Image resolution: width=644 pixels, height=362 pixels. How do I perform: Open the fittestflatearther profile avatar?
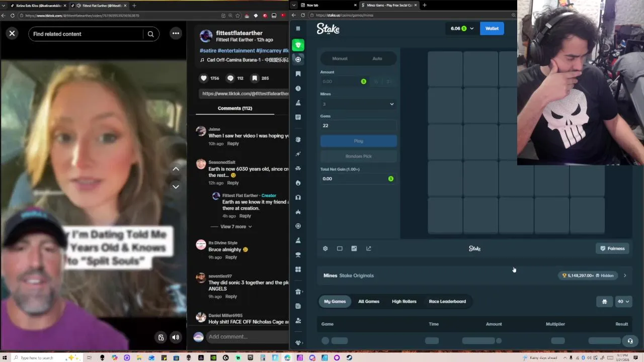206,36
